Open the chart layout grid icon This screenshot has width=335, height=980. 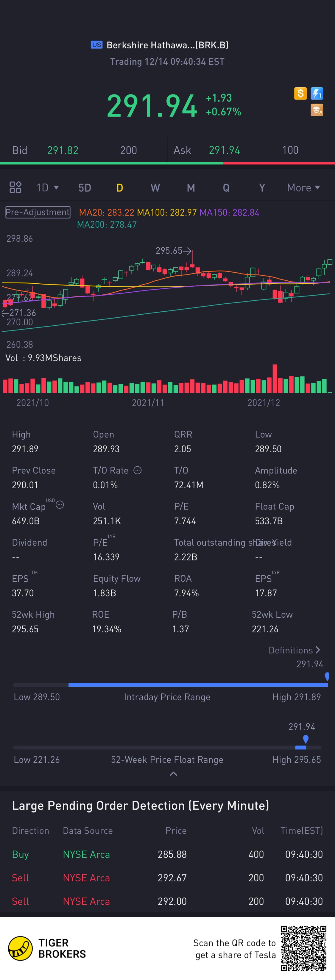(x=15, y=187)
